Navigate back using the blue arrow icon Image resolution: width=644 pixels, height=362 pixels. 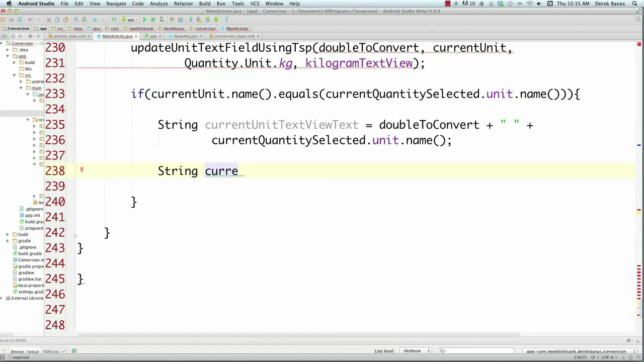pyautogui.click(x=94, y=20)
